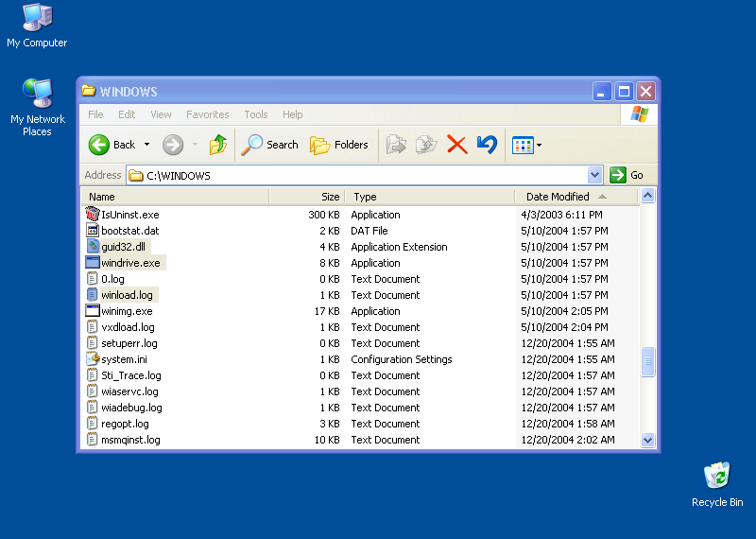Click the Copy To toolbar icon

pos(426,145)
